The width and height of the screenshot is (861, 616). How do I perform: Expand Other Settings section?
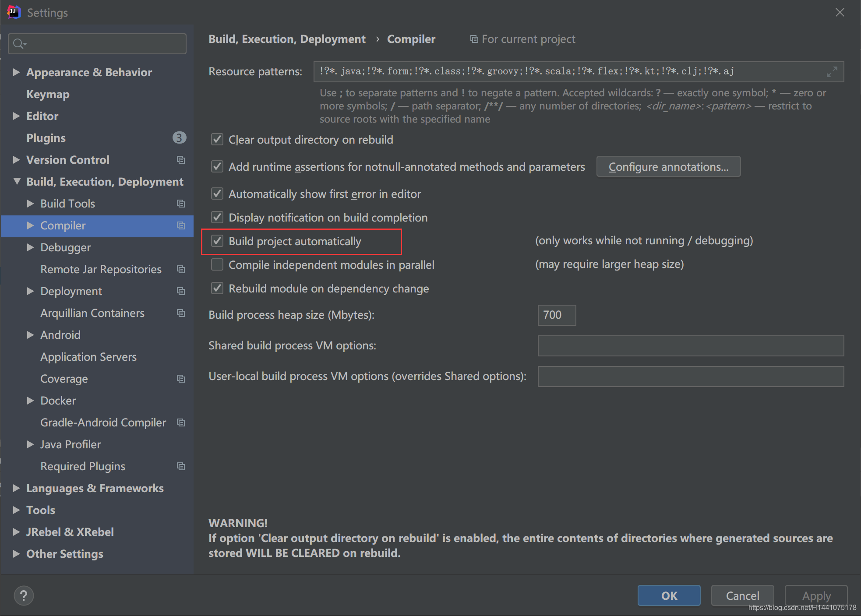point(16,554)
